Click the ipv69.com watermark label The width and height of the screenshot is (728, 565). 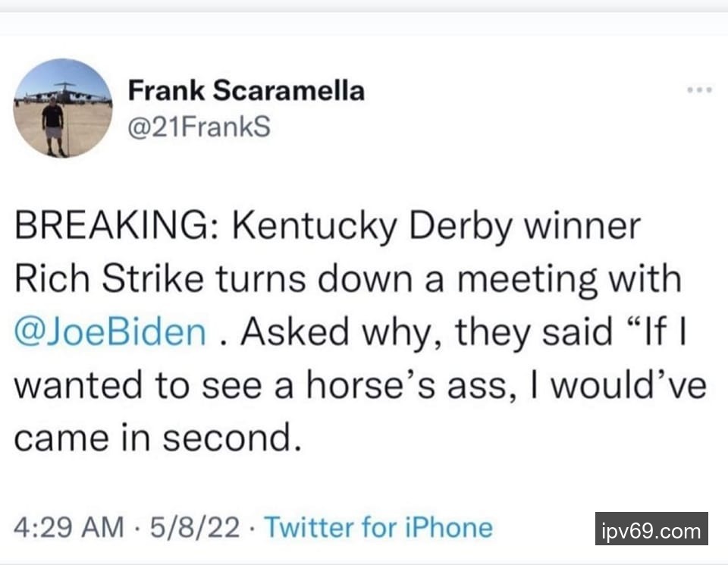[651, 530]
